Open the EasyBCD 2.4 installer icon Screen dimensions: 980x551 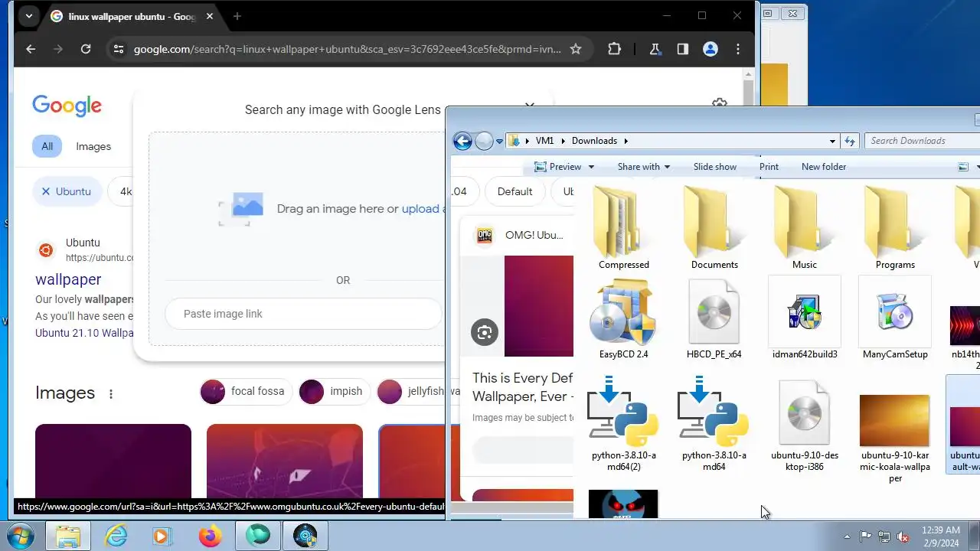coord(623,320)
